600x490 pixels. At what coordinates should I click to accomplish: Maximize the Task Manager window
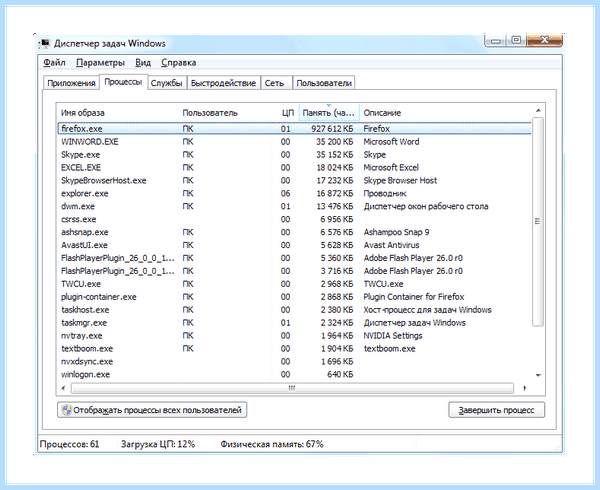point(517,41)
